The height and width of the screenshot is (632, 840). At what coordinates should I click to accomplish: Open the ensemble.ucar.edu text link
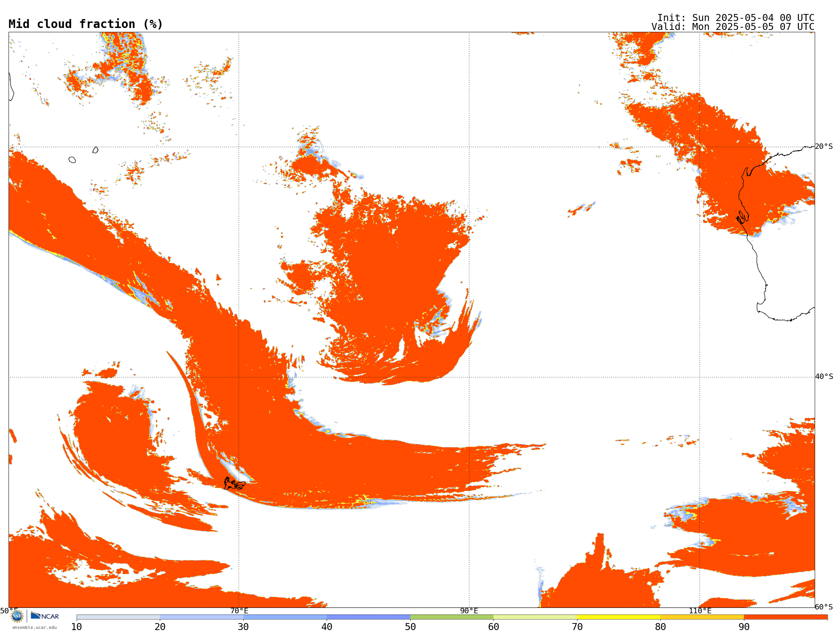[34, 627]
